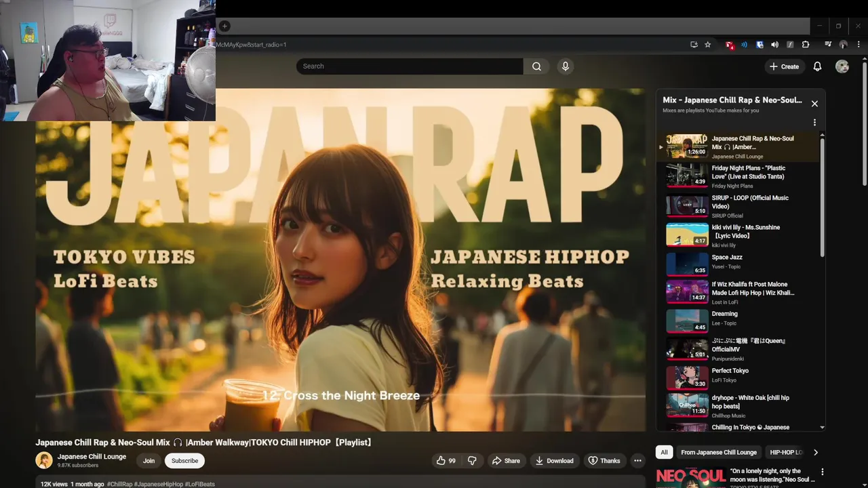Viewport: 868px width, 488px height.
Task: Click the main video player
Action: pos(340,260)
